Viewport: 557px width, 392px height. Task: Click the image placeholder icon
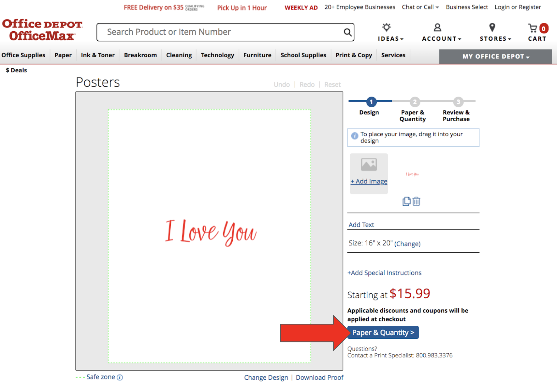368,165
